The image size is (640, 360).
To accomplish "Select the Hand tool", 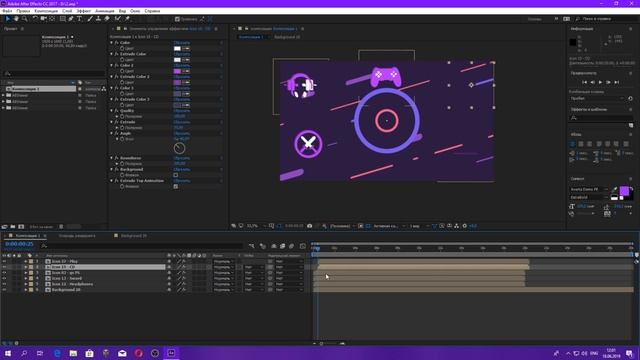I will [16, 19].
